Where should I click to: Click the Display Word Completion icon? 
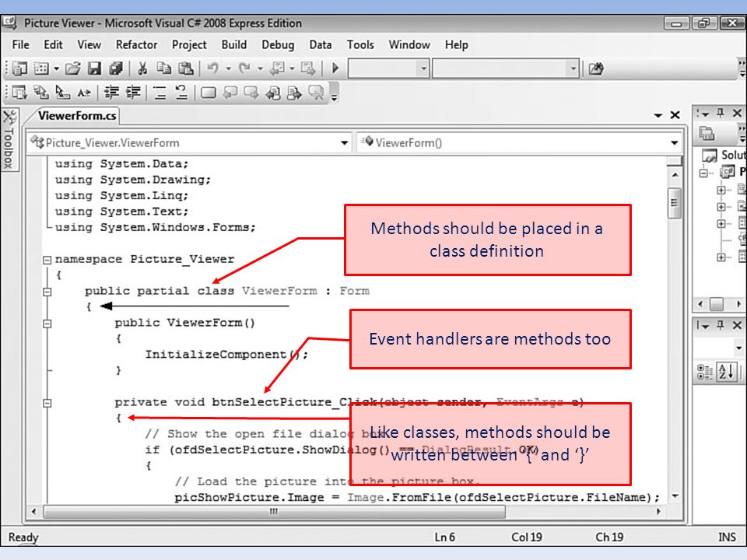(84, 93)
